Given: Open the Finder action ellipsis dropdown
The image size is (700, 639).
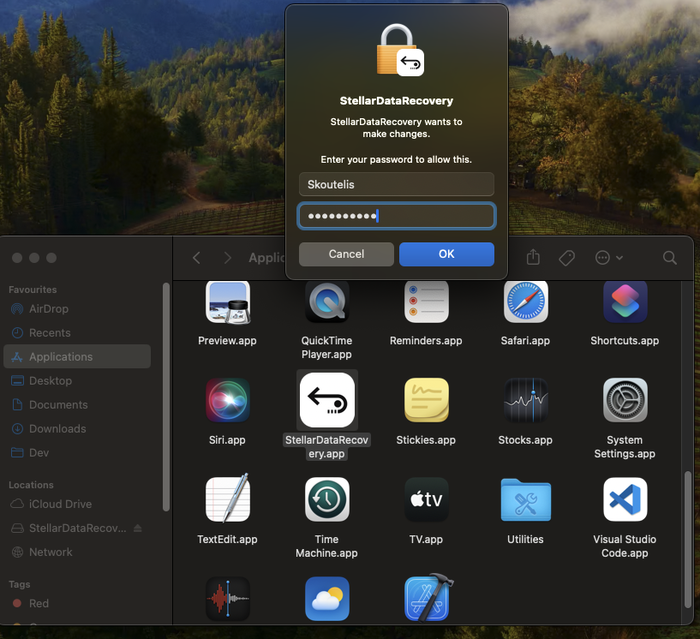Looking at the screenshot, I should pos(609,258).
